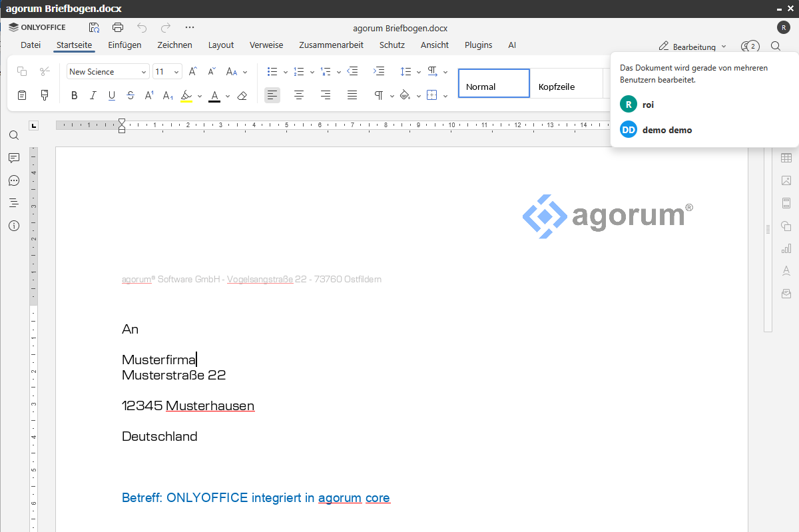Viewport: 799px width, 532px height.
Task: Click the print icon in title bar
Action: pyautogui.click(x=118, y=27)
